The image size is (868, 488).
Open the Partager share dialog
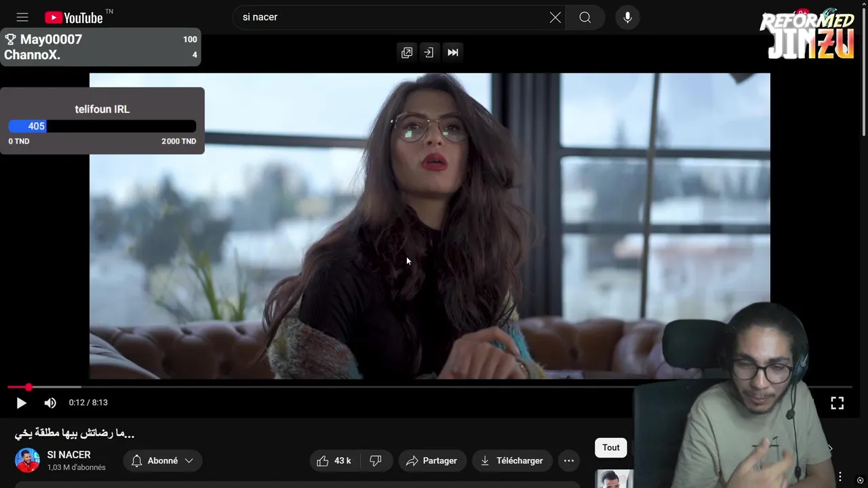tap(432, 461)
